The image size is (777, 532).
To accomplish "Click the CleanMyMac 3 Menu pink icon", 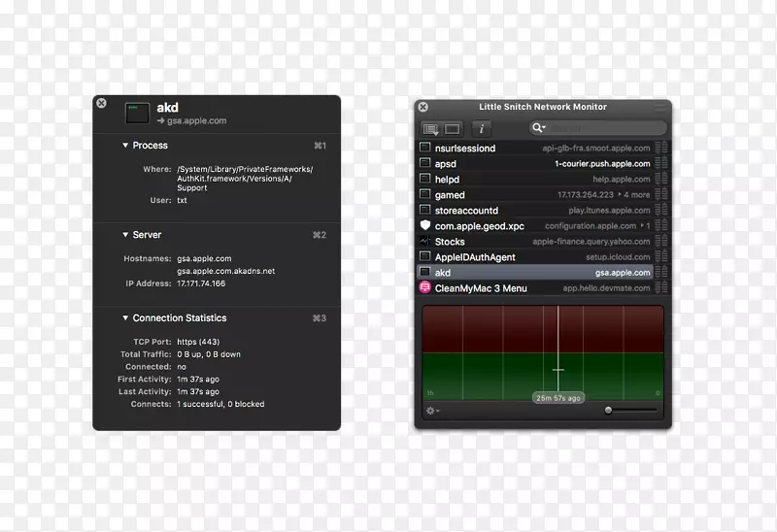I will coord(424,287).
